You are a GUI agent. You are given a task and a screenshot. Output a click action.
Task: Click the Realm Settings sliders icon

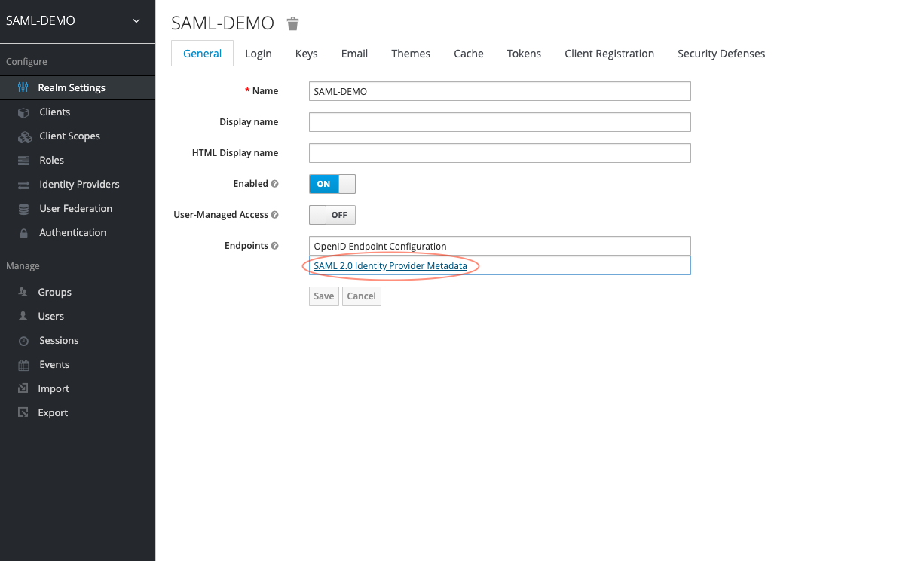click(x=23, y=87)
